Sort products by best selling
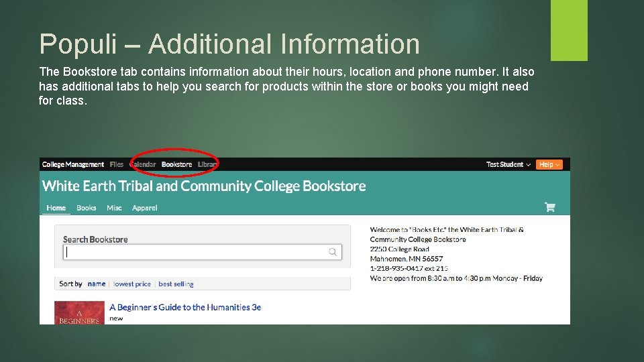Screen dimensions: 644x362 pos(176,284)
